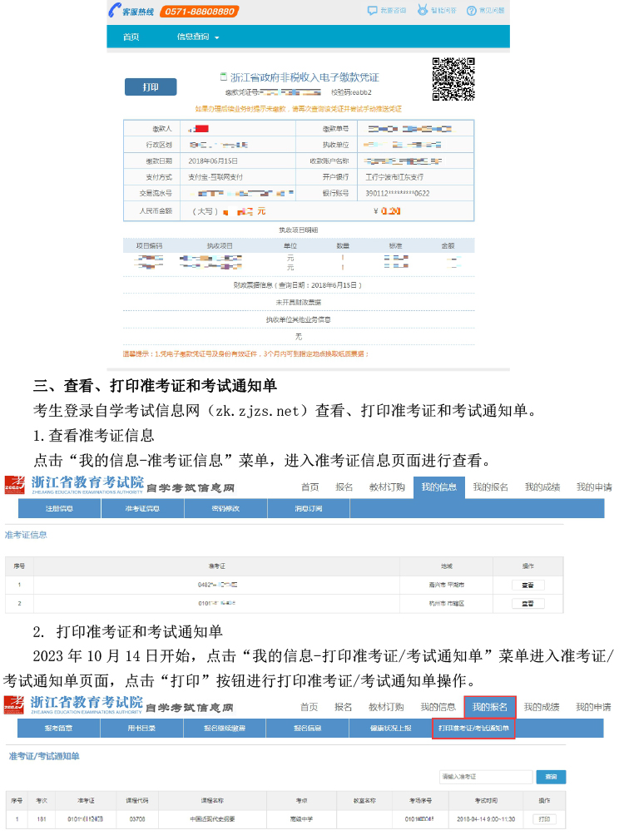The image size is (624, 840).
Task: Select the red-boxed 我的报名 tab
Action: point(490,707)
